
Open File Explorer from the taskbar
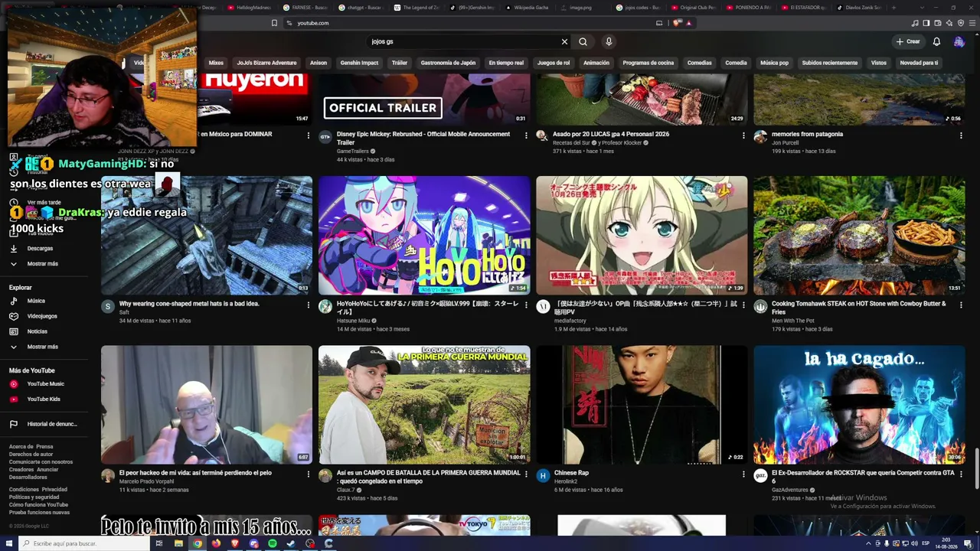pyautogui.click(x=178, y=543)
